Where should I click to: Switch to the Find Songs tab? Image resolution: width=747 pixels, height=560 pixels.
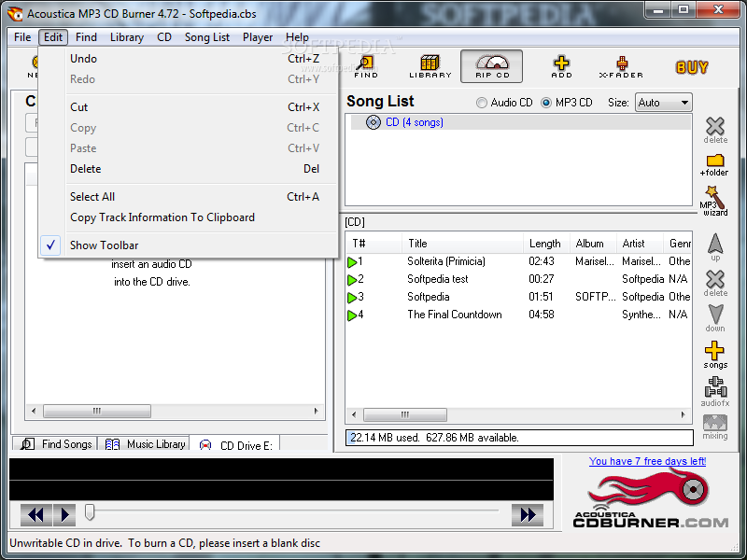pos(55,444)
